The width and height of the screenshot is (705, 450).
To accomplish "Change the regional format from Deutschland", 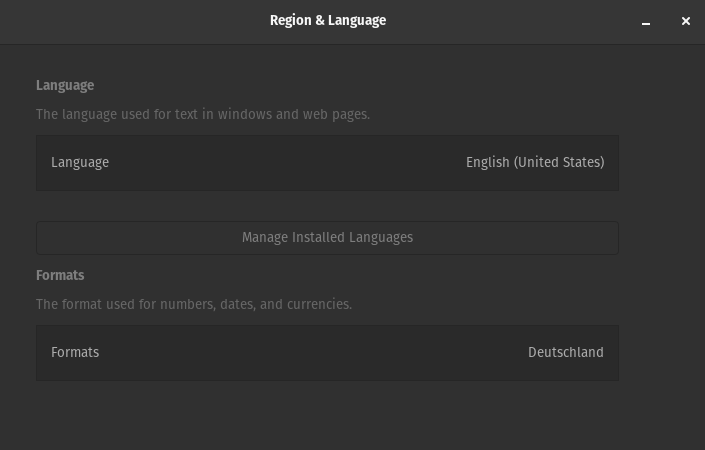I will coord(327,353).
